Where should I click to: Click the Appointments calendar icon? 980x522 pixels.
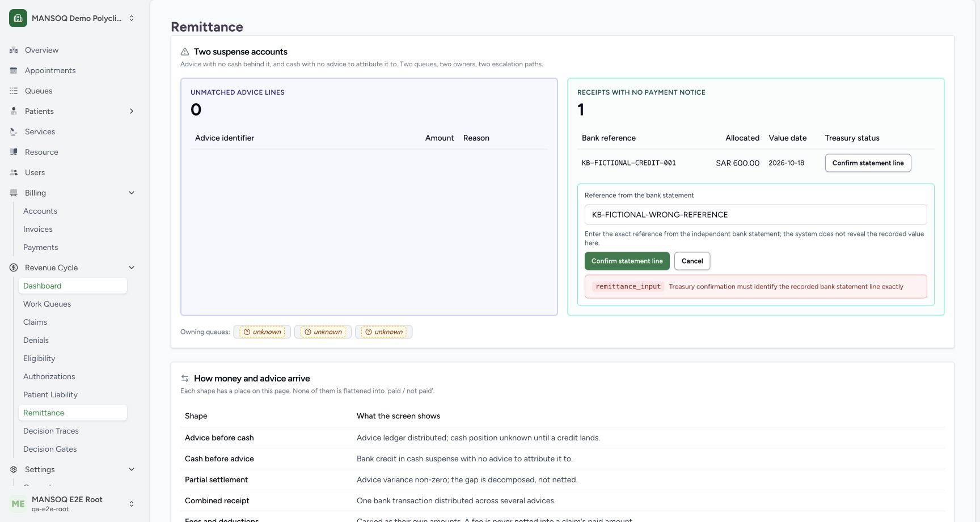(14, 71)
